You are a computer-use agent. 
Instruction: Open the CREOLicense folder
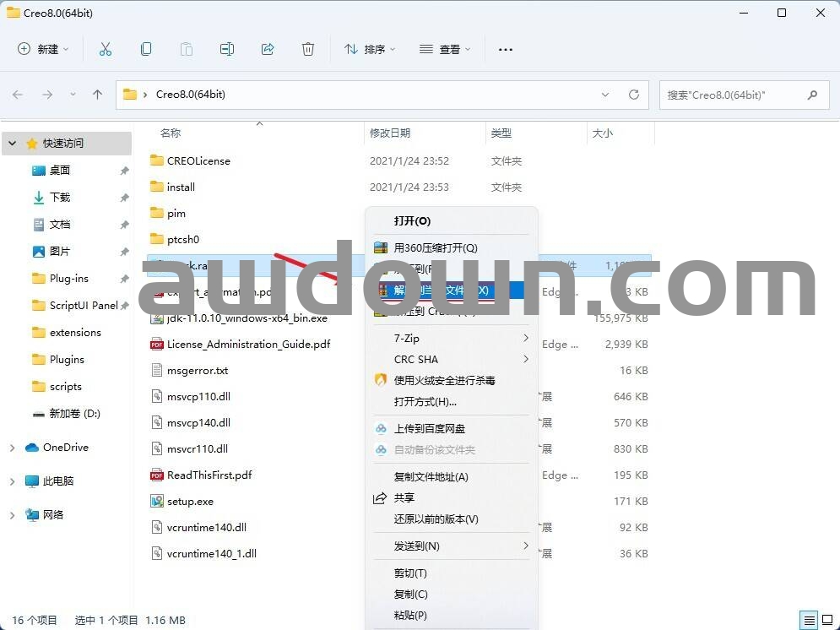pyautogui.click(x=198, y=160)
